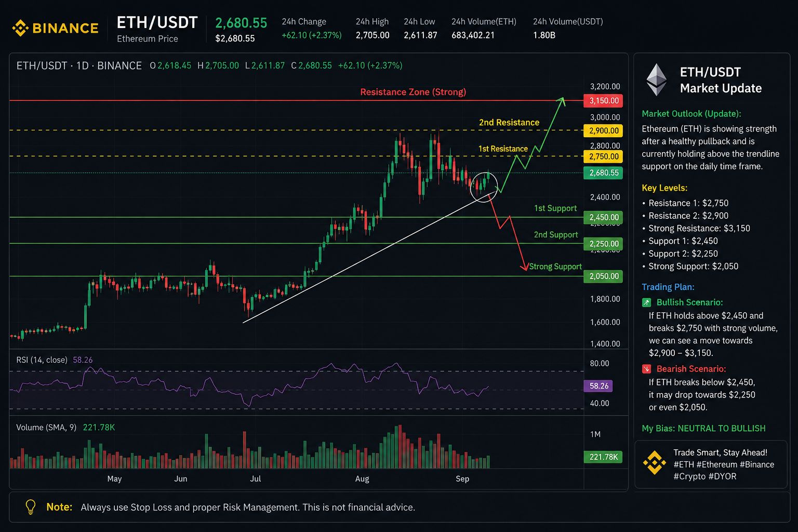
Task: Click the "Key Levels:" heading
Action: click(x=664, y=188)
